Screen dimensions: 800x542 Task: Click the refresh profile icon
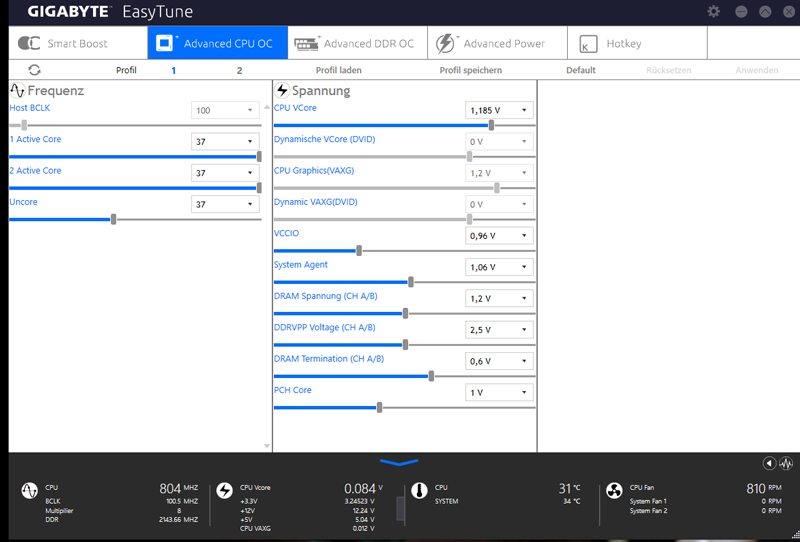pos(34,70)
